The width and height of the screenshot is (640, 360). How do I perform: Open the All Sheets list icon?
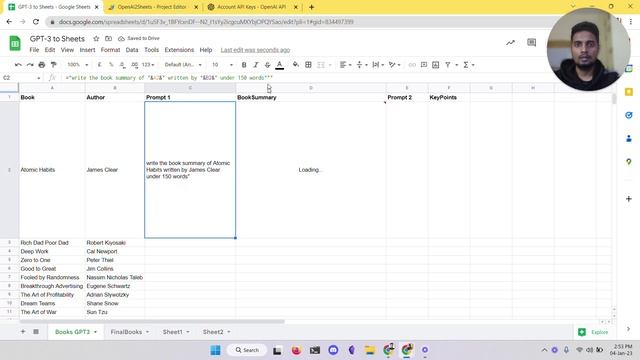(36, 332)
